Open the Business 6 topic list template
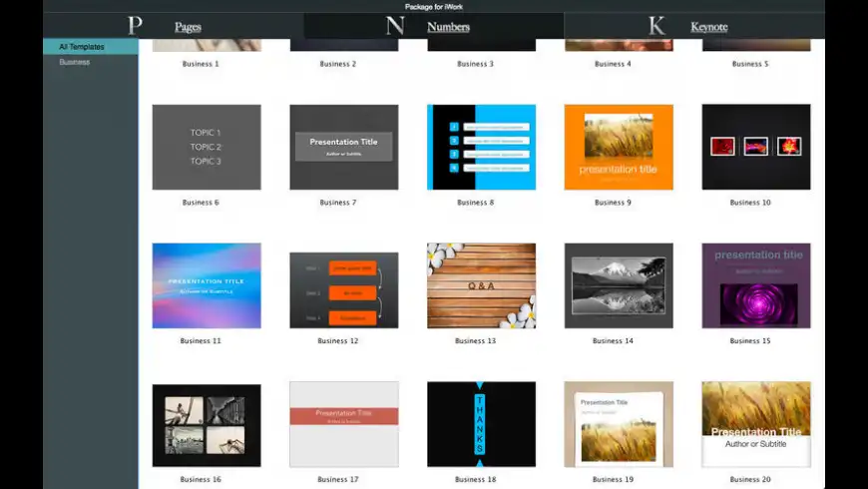The image size is (868, 489). (207, 147)
